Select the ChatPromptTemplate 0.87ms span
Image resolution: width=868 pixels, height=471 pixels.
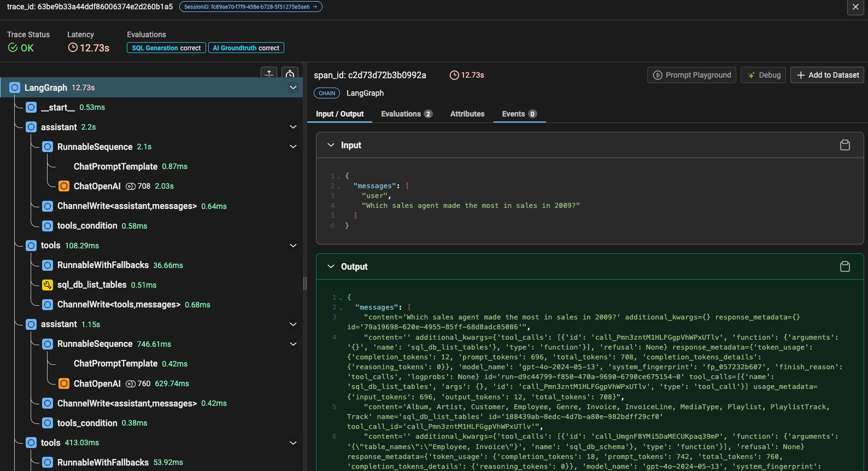click(x=115, y=166)
